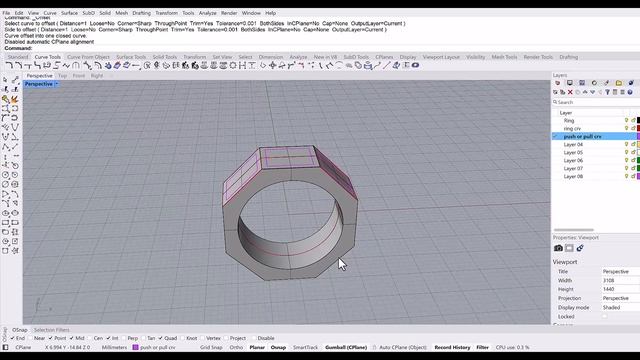This screenshot has width=640, height=360.
Task: Click the pointer arrow icon atop left sidebar
Action: point(5,80)
